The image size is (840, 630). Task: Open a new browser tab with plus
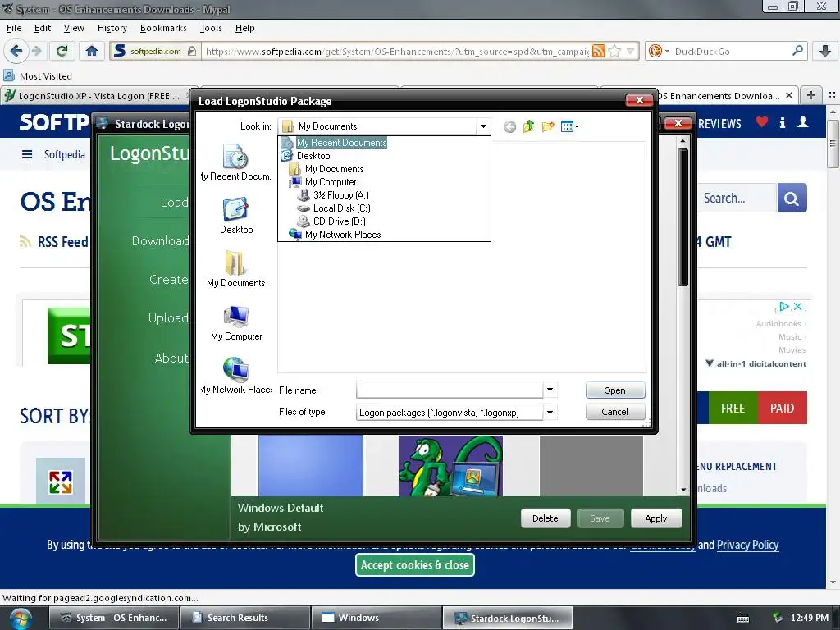tap(811, 95)
